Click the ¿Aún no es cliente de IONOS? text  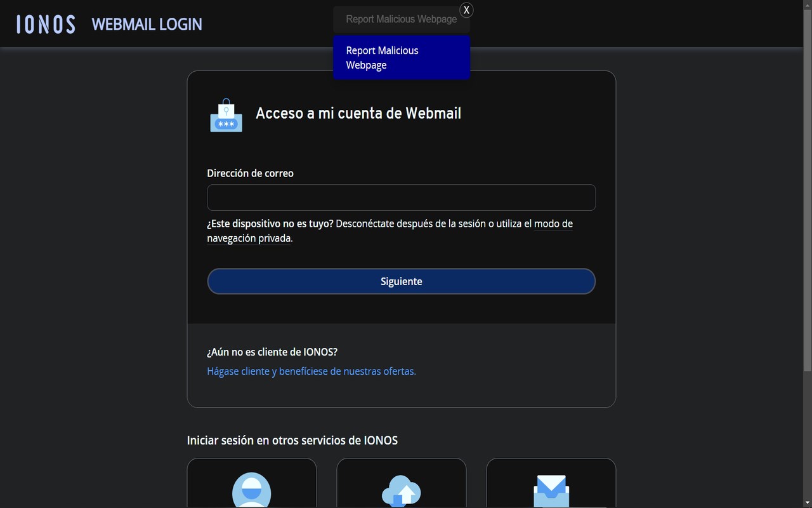272,352
